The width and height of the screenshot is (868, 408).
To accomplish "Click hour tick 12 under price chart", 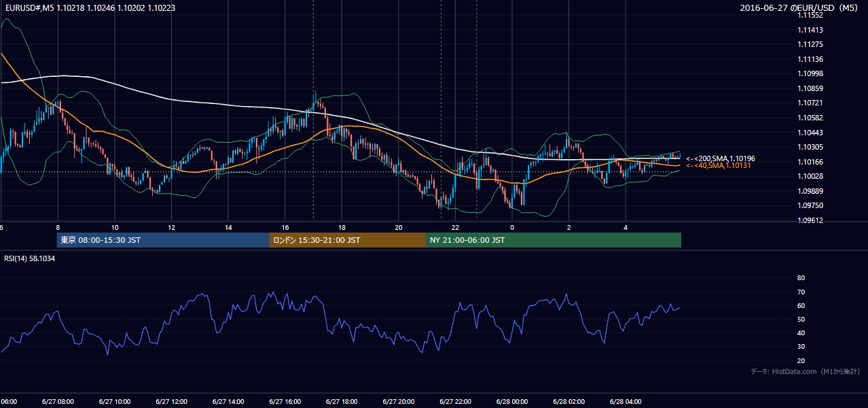I will pos(171,227).
